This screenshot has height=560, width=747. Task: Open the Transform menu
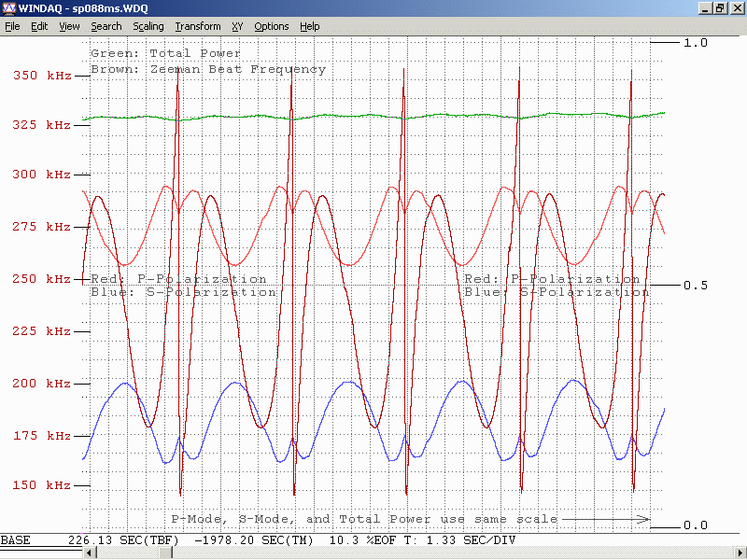tap(198, 26)
